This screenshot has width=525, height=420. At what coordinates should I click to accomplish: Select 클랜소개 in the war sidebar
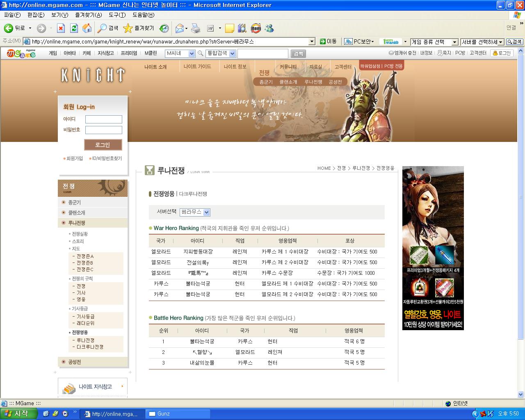pos(77,213)
